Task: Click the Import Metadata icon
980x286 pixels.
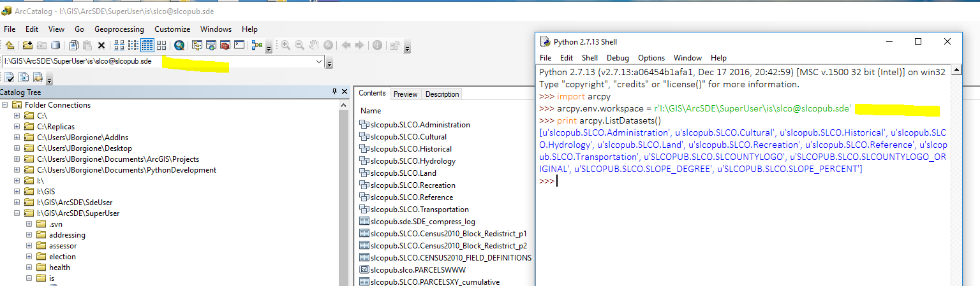Action: tap(38, 77)
